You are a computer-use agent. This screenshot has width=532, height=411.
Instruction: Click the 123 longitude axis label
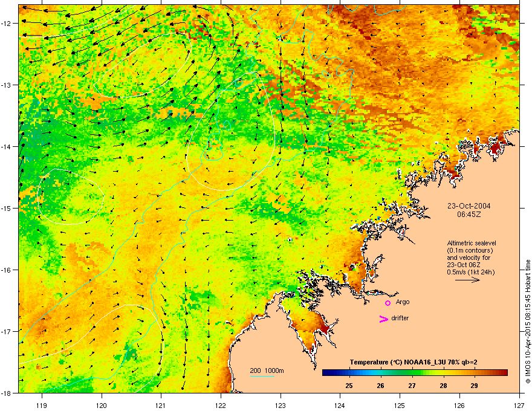[281, 405]
